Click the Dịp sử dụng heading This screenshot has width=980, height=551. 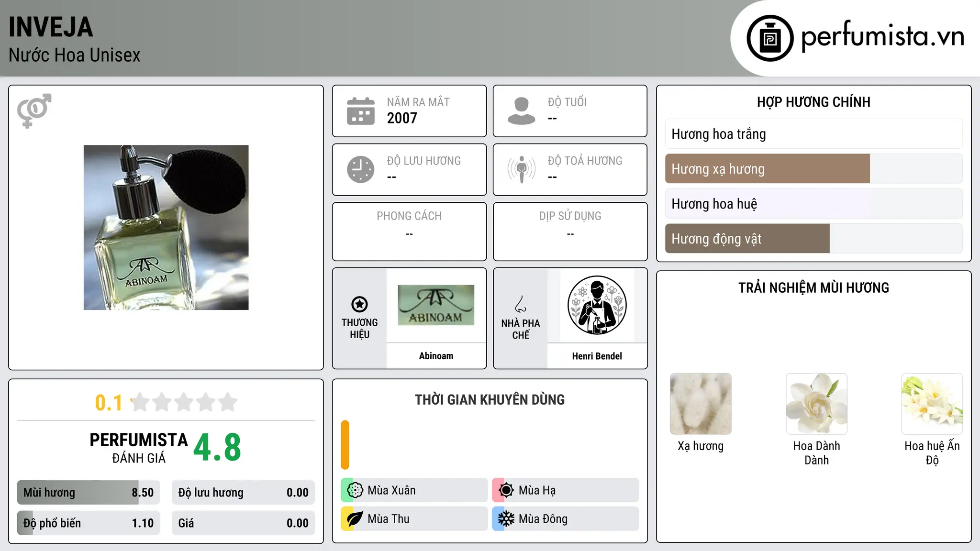[570, 216]
